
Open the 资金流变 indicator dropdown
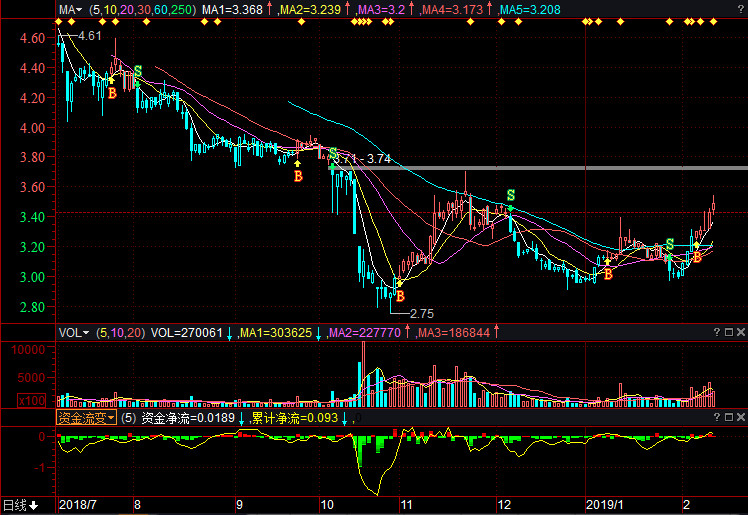[x=86, y=418]
